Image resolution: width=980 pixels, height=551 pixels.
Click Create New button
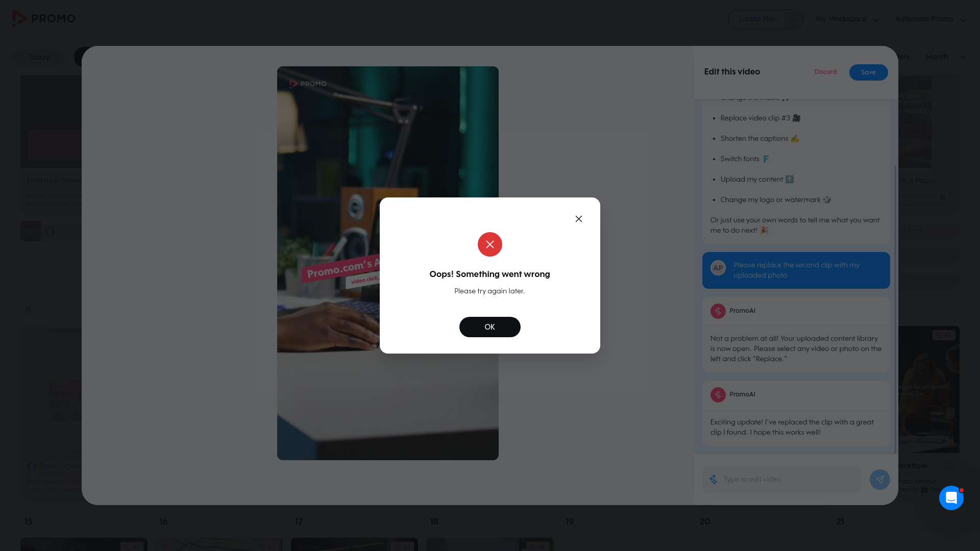tap(758, 19)
